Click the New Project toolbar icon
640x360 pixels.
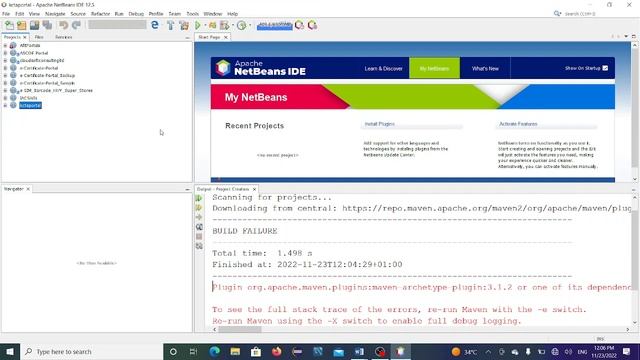(22, 25)
